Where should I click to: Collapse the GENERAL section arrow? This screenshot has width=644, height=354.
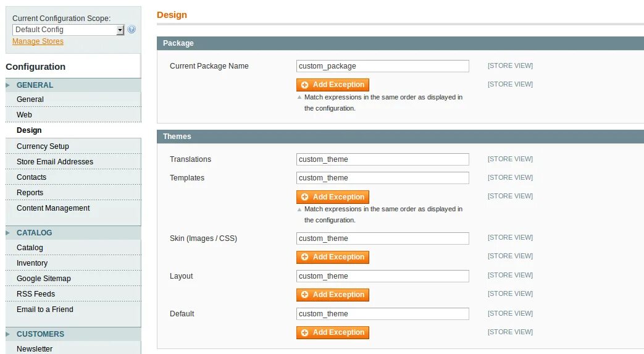click(x=8, y=85)
